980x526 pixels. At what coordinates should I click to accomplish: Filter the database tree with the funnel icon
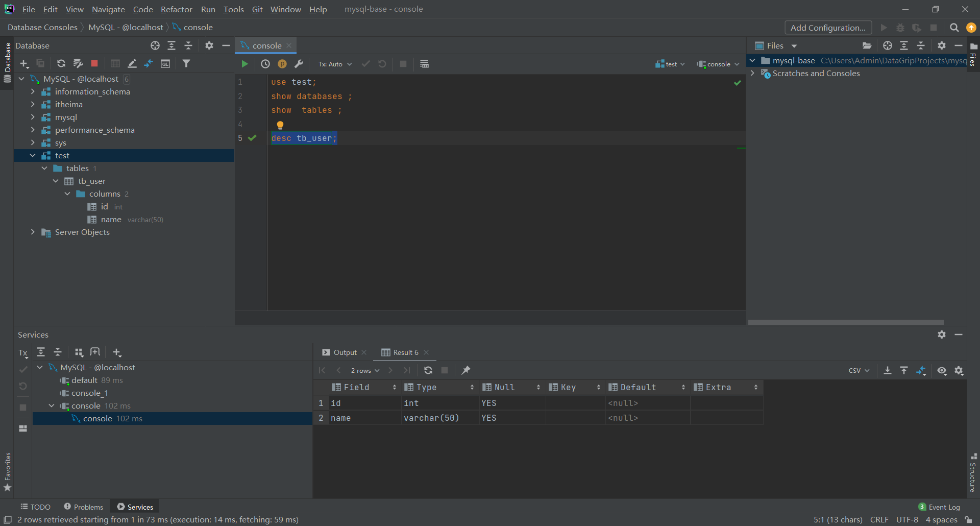tap(186, 63)
